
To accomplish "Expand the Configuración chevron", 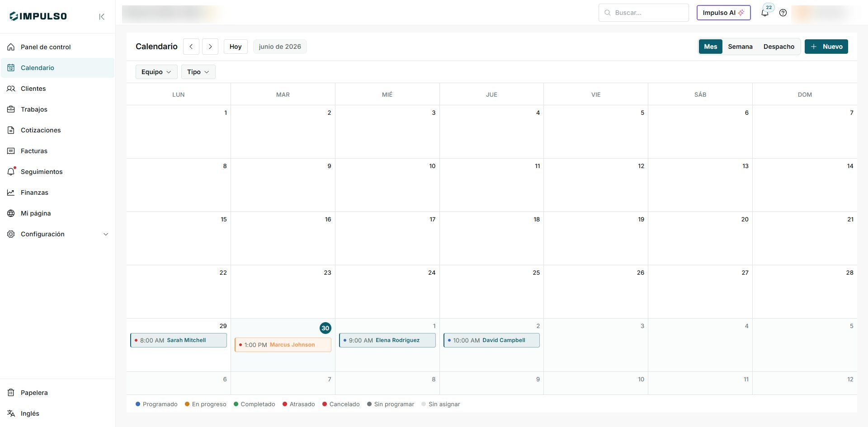I will point(106,234).
